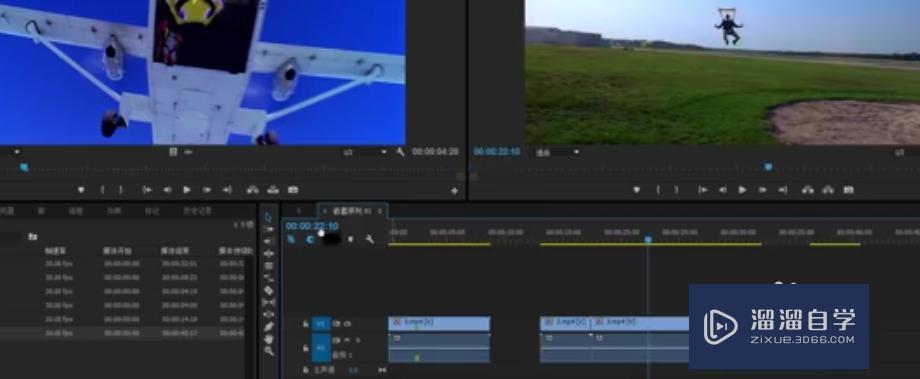Select the Pen tool in the tools panel
The height and width of the screenshot is (379, 920).
tap(269, 327)
